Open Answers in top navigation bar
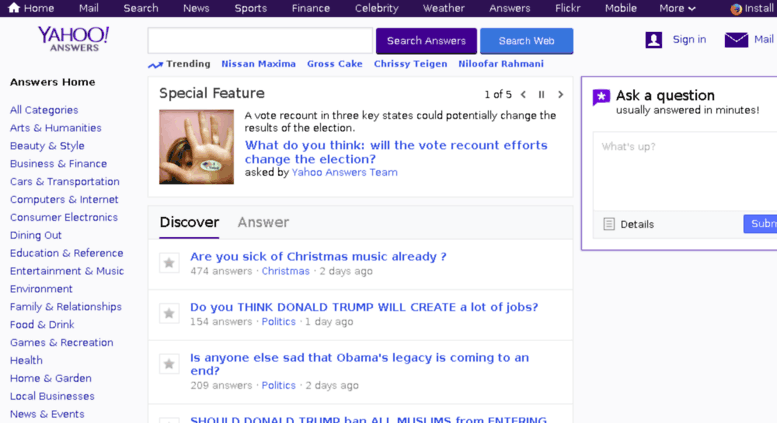 tap(509, 8)
